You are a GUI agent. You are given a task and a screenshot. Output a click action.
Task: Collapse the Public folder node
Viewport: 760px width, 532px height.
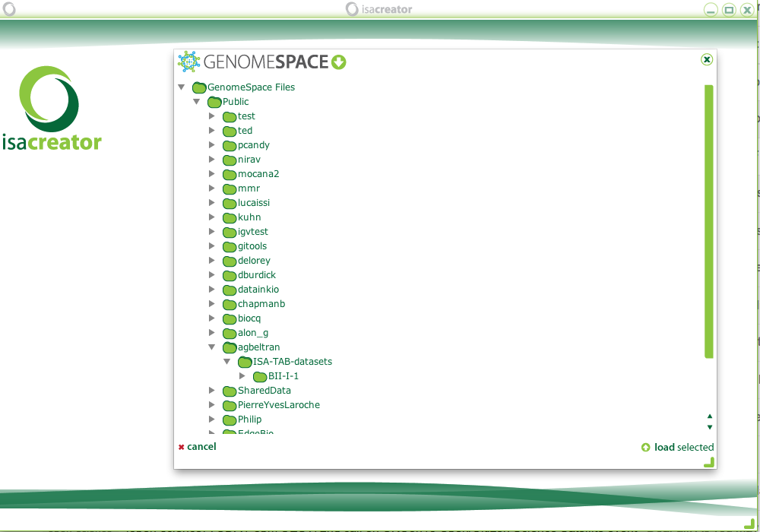(196, 102)
